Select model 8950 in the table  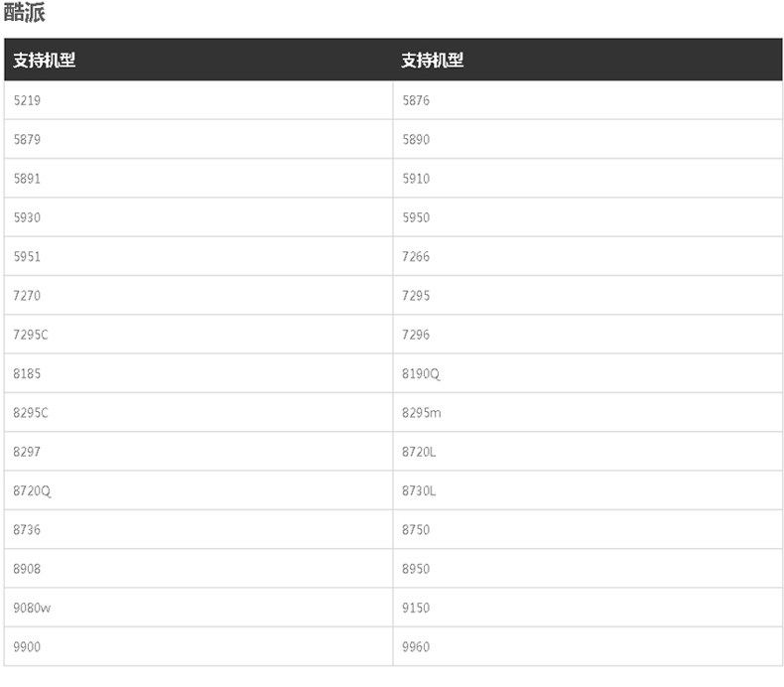coord(416,569)
